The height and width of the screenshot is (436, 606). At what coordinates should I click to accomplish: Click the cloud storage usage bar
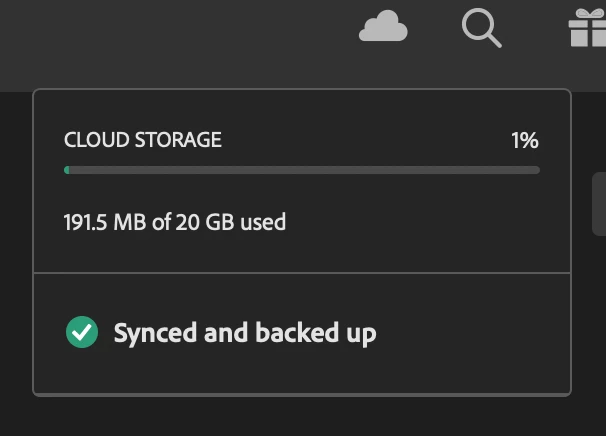pos(301,170)
